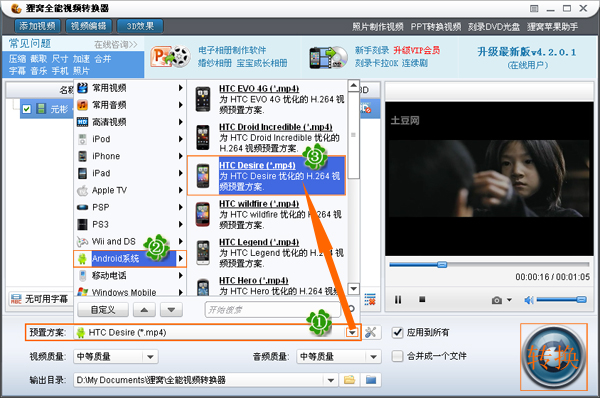Screen dimensions: 600x398
Task: Click 升级VIP会员 link
Action: coord(417,50)
